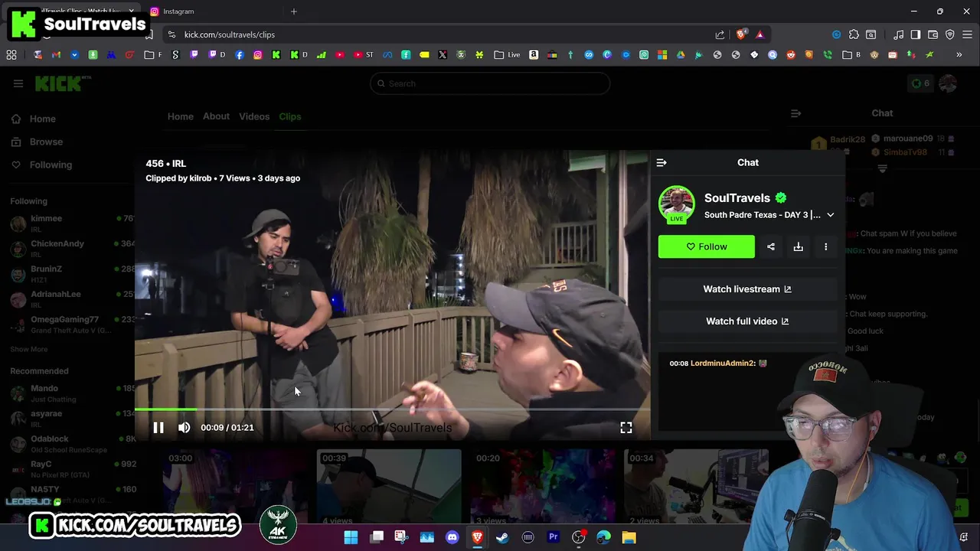Follow the SoulTravels channel
The height and width of the screenshot is (551, 980).
tap(706, 246)
